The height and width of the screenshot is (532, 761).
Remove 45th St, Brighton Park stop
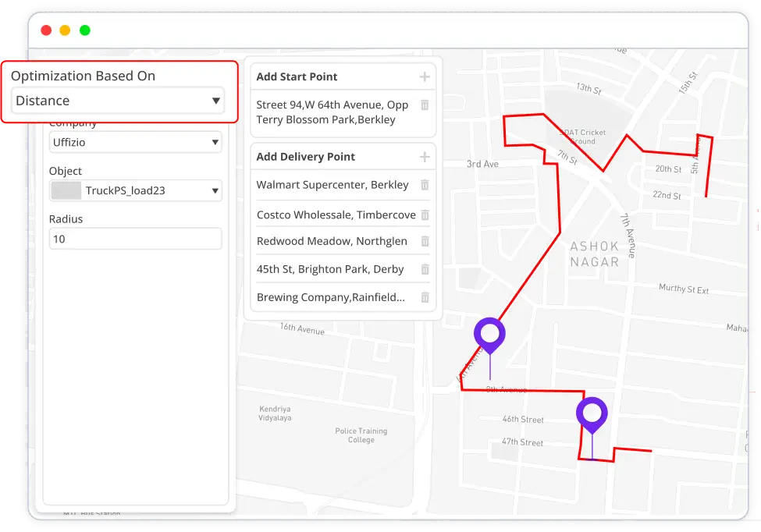tap(425, 269)
